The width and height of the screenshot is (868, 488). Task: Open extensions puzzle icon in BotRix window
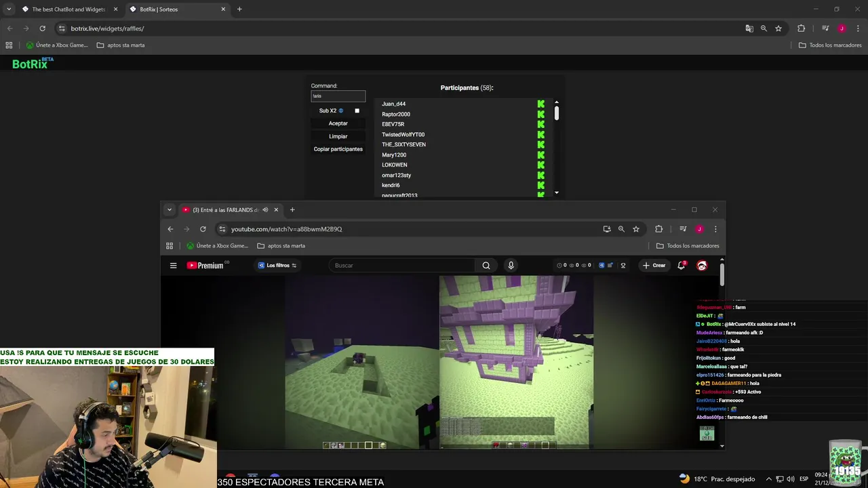click(x=801, y=28)
